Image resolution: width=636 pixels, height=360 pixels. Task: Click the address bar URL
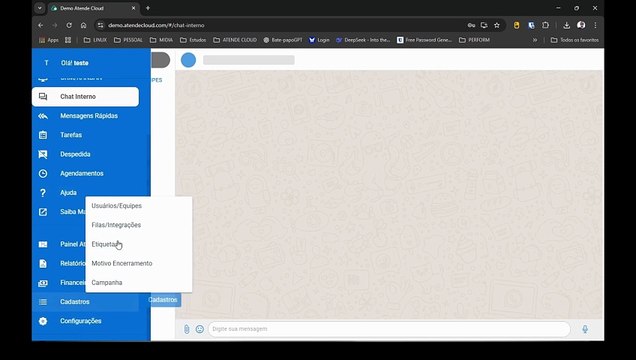point(156,25)
